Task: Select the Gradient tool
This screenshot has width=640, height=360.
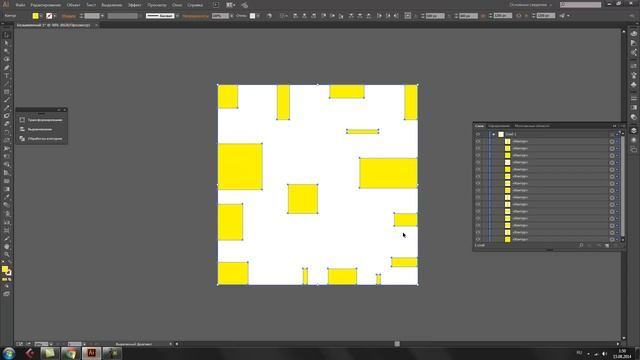Action: (x=7, y=189)
